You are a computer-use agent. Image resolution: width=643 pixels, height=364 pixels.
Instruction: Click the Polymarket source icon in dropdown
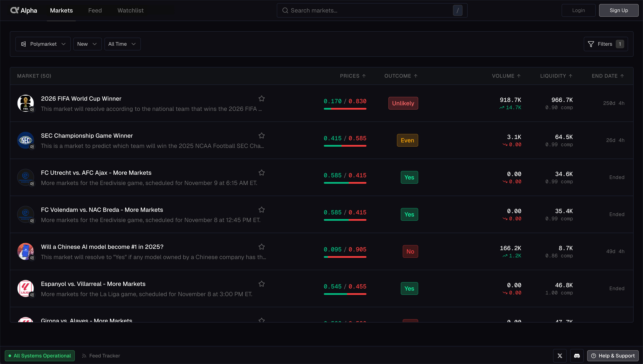[23, 44]
